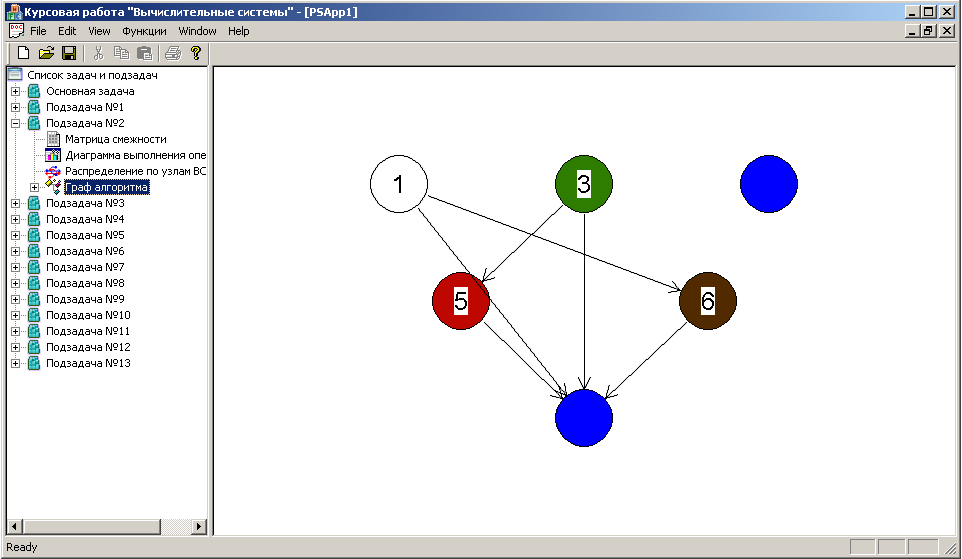
Task: Restore the inner PSApp1 document window
Action: click(x=929, y=31)
